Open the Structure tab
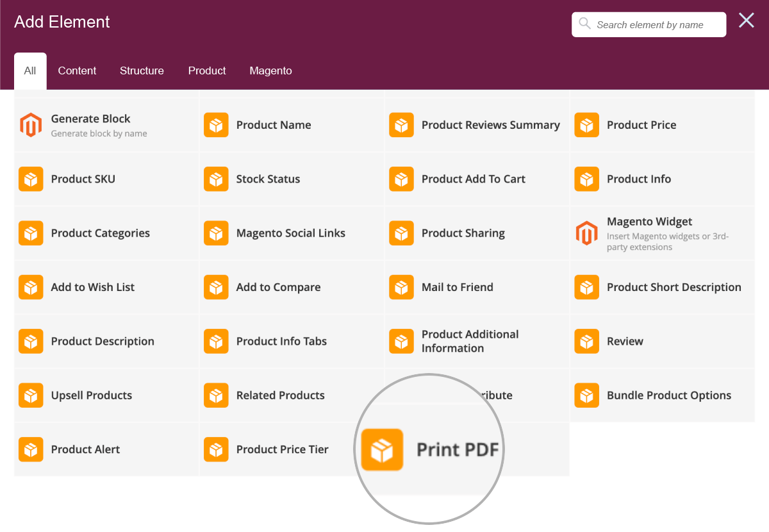769x532 pixels. [x=142, y=71]
